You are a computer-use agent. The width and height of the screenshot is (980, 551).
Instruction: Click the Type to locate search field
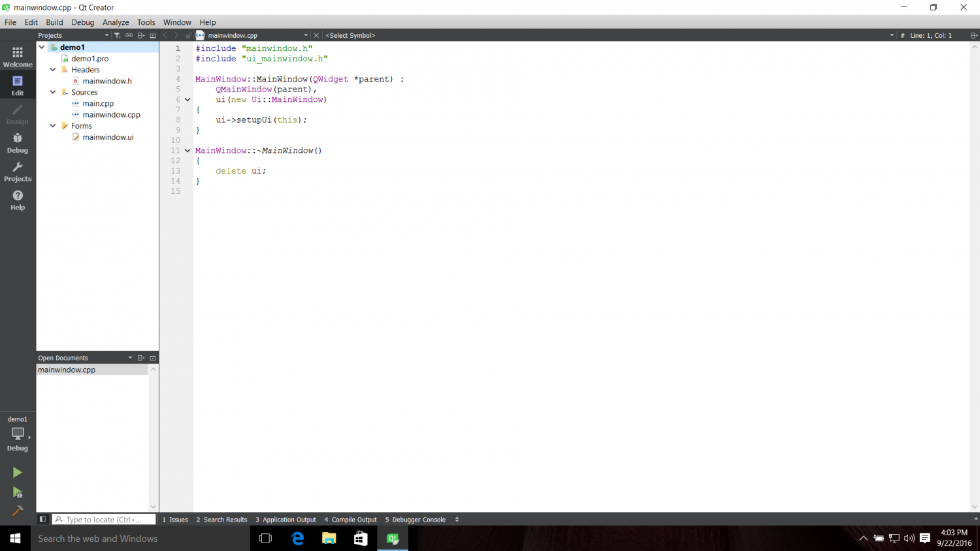[103, 519]
